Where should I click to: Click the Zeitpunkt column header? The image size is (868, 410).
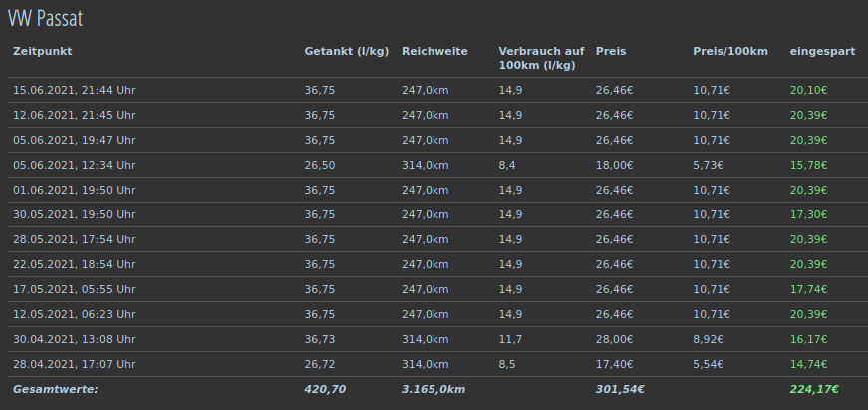43,51
